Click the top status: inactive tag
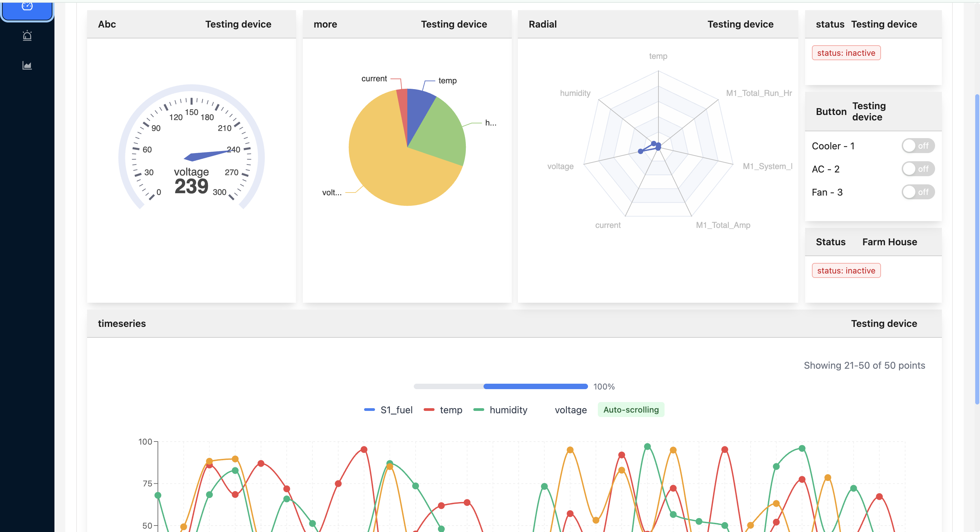This screenshot has height=532, width=980. (x=846, y=53)
